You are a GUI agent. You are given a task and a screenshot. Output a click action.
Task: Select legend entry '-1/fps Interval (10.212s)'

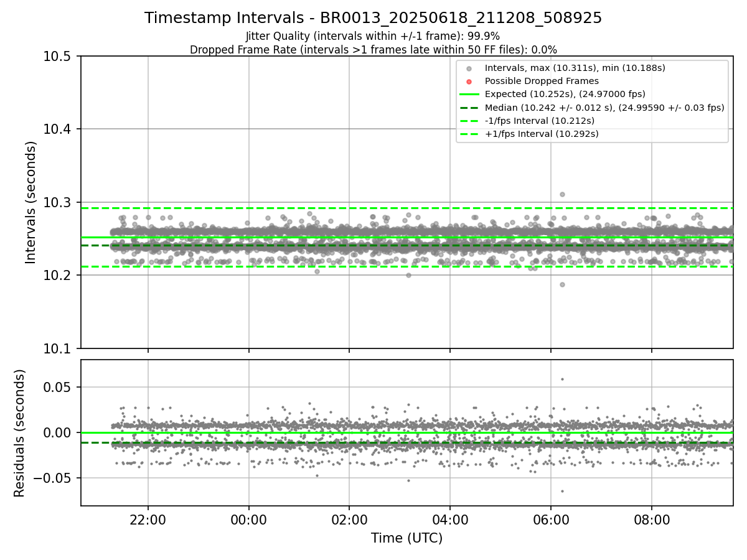point(539,120)
